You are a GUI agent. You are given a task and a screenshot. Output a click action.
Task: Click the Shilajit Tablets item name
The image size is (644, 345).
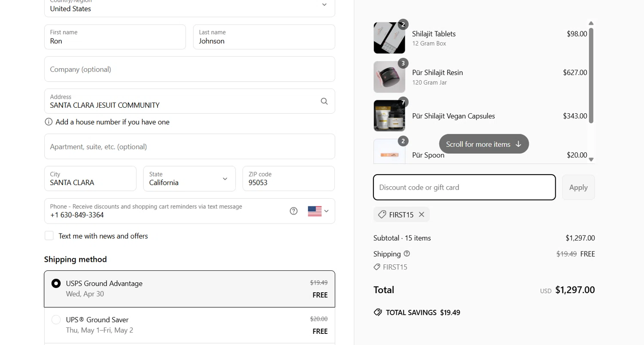tap(434, 34)
